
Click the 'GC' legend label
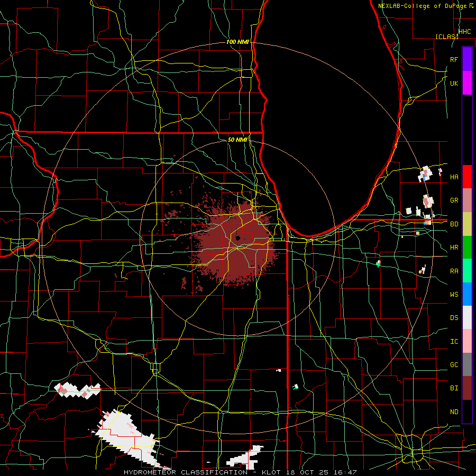(454, 365)
